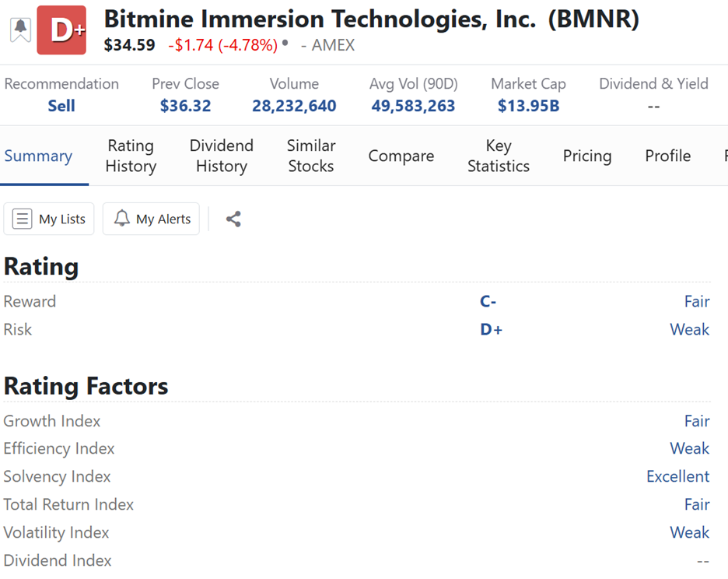Image resolution: width=728 pixels, height=579 pixels.
Task: Click the red D+ rating badge
Action: pyautogui.click(x=61, y=30)
